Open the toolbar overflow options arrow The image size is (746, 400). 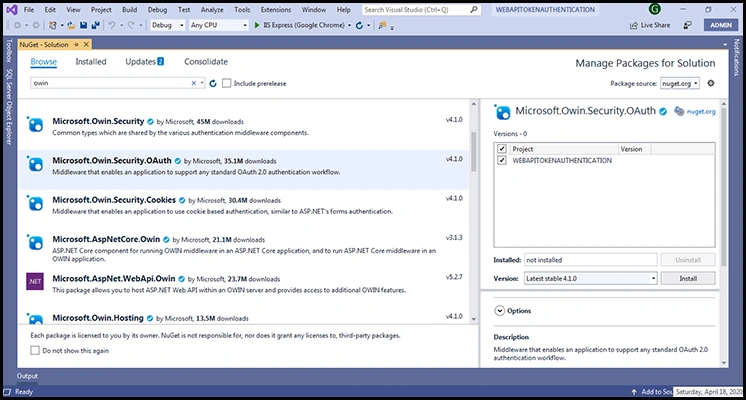click(x=392, y=28)
